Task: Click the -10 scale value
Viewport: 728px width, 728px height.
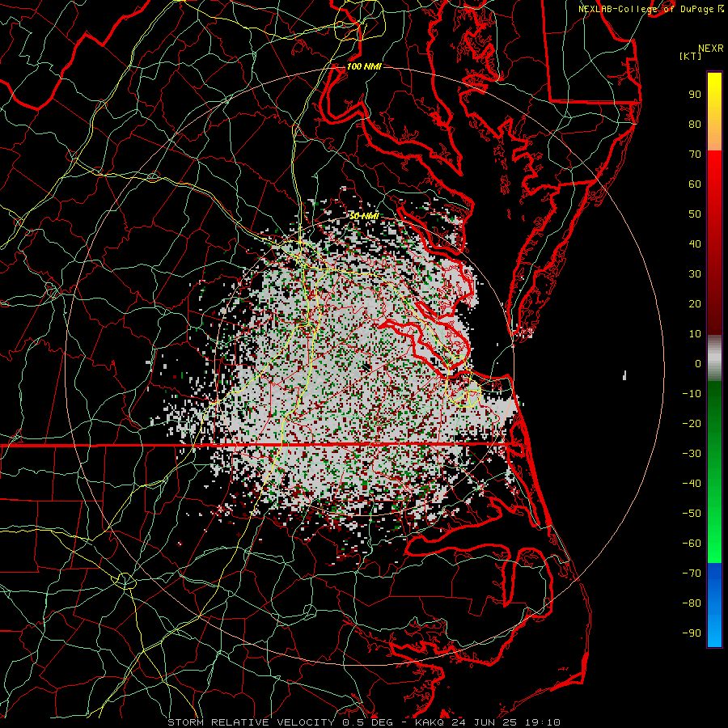Action: (x=692, y=394)
